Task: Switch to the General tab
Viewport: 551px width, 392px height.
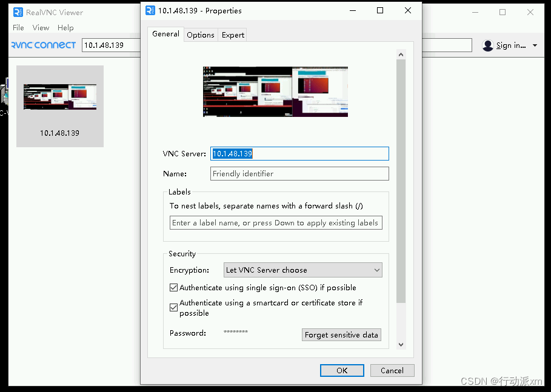Action: point(165,34)
